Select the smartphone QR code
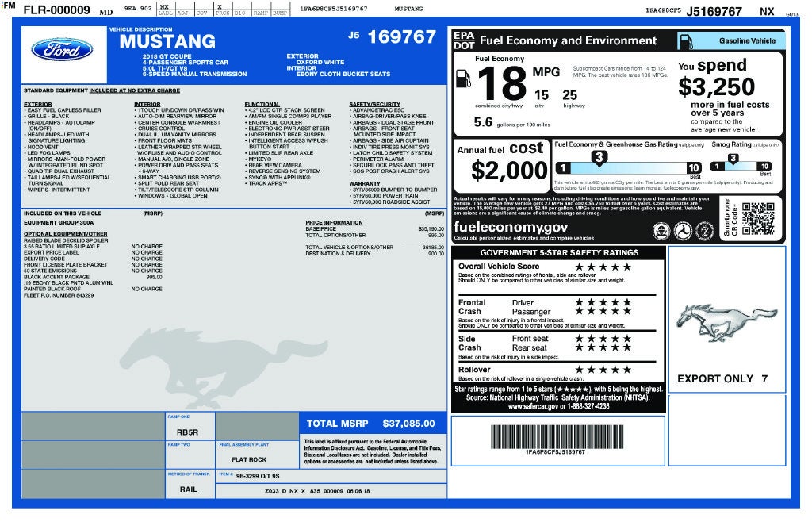This screenshot has width=812, height=526. [758, 219]
